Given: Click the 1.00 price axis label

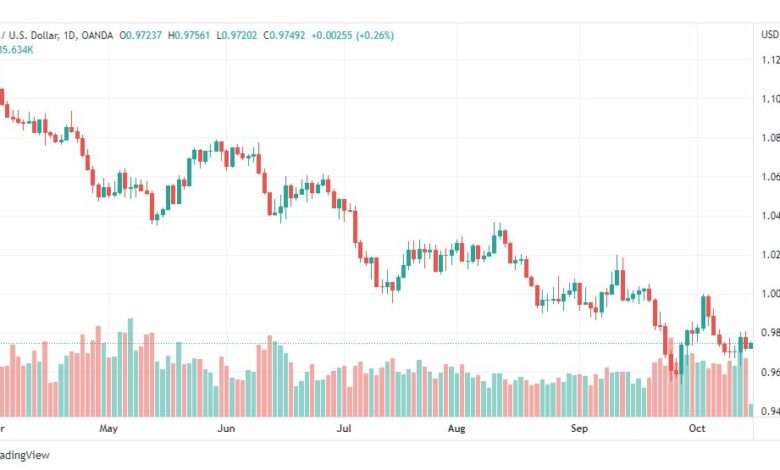Looking at the screenshot, I should point(771,293).
